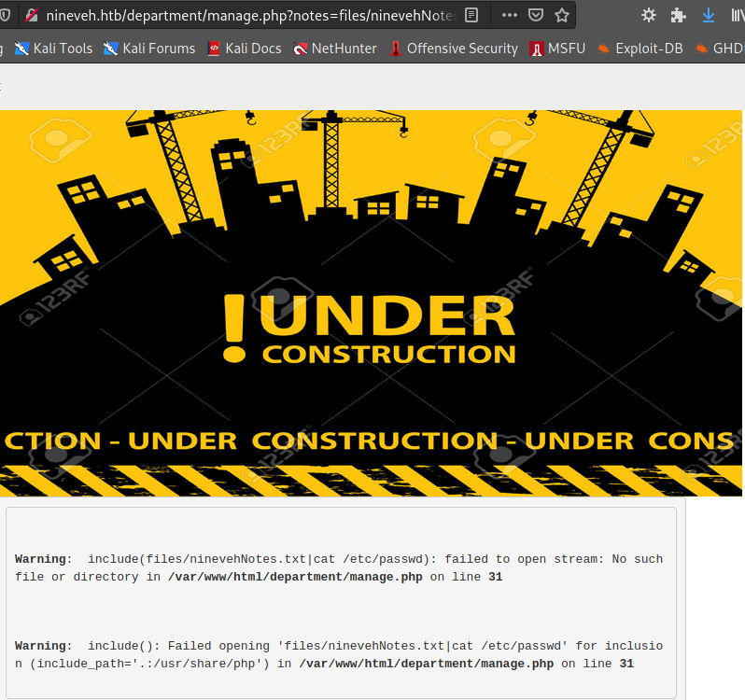745x700 pixels.
Task: Open the library sidebar icon
Action: (738, 15)
